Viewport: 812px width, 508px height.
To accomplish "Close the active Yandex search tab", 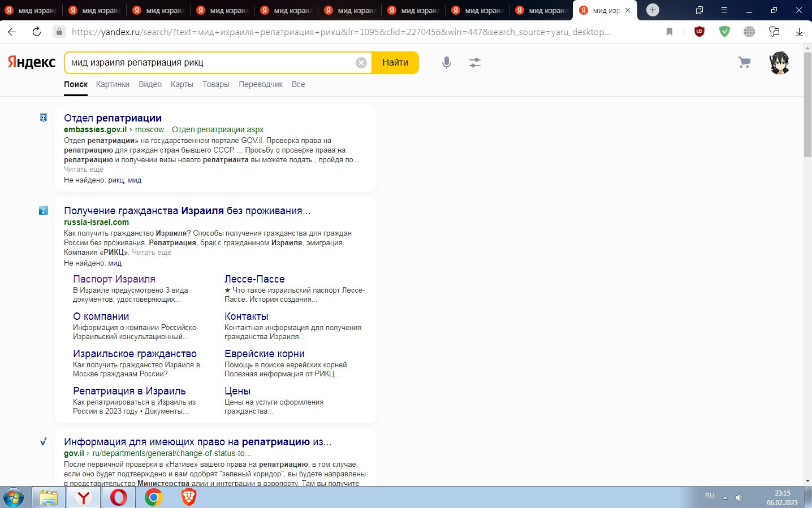I will point(627,10).
